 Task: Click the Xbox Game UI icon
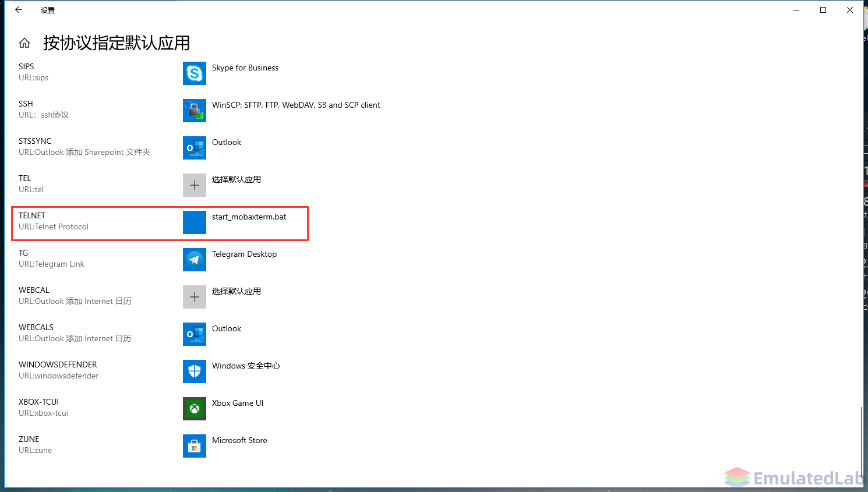click(195, 409)
